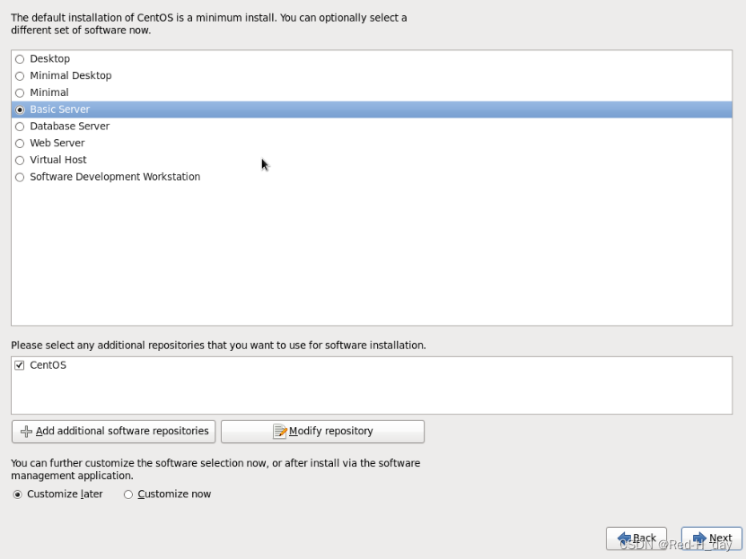746x560 pixels.
Task: Enable the Customize now option
Action: pos(128,494)
